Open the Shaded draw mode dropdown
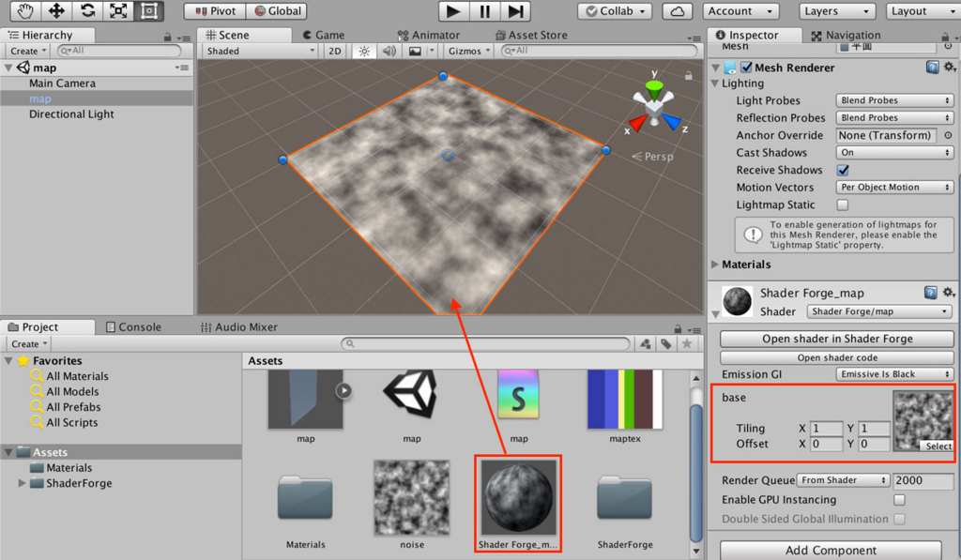 click(261, 51)
